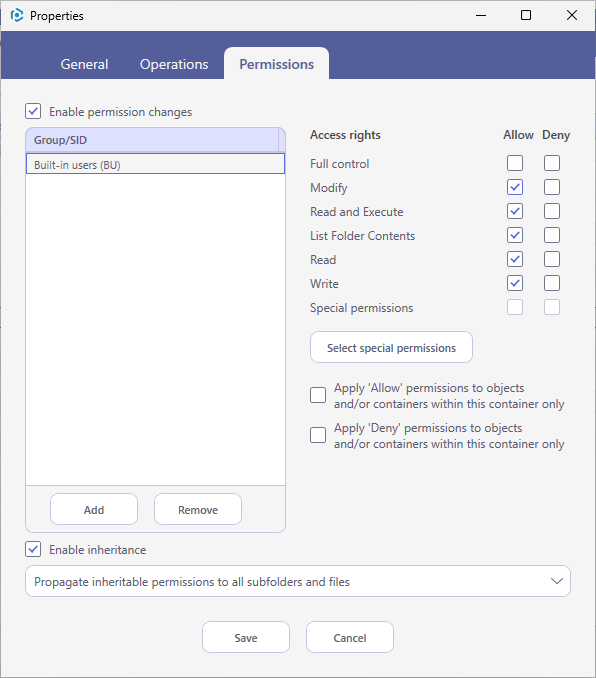Select Built-in users (BU) entry
The image size is (596, 678).
155,164
